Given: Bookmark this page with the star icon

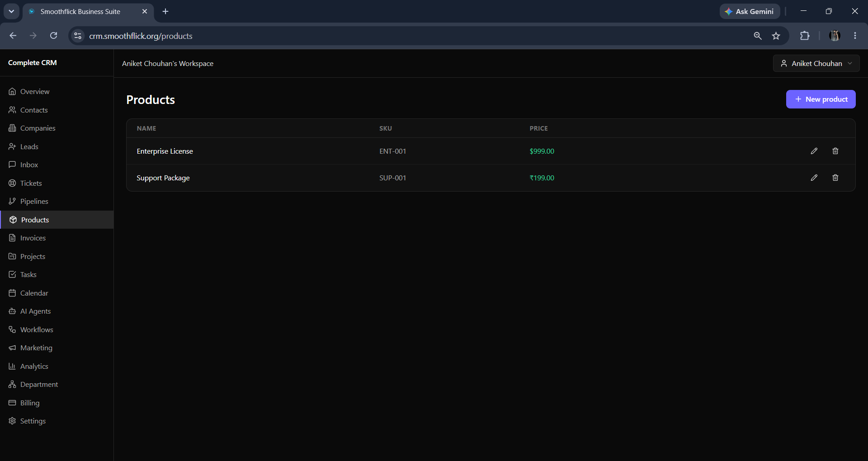Looking at the screenshot, I should click(x=776, y=36).
